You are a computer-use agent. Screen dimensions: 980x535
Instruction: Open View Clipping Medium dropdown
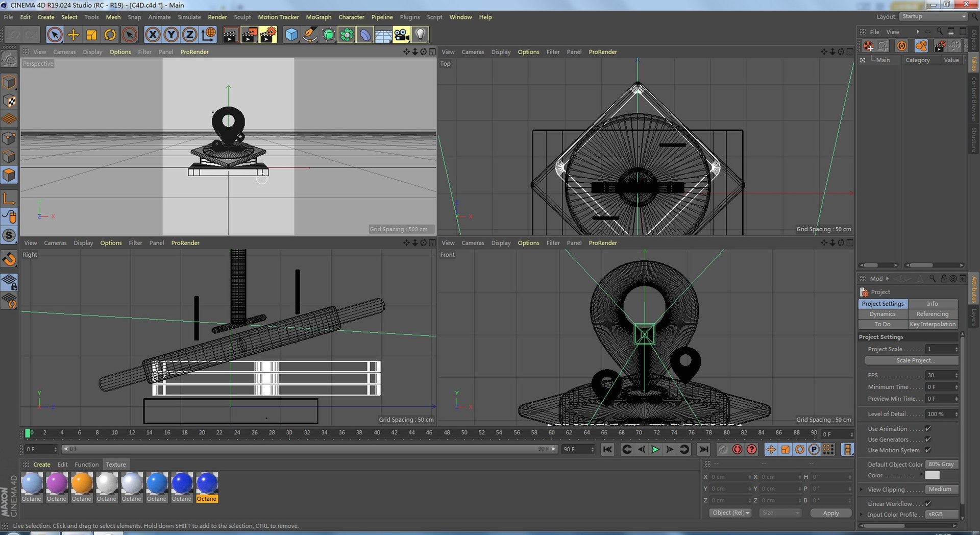pyautogui.click(x=942, y=490)
